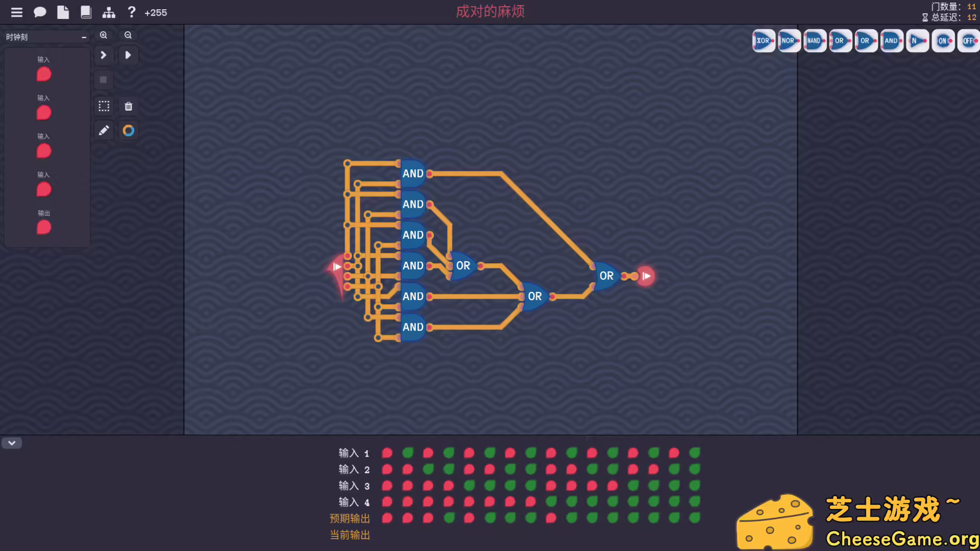Click the color ring swatch tool
980x551 pixels.
[128, 130]
